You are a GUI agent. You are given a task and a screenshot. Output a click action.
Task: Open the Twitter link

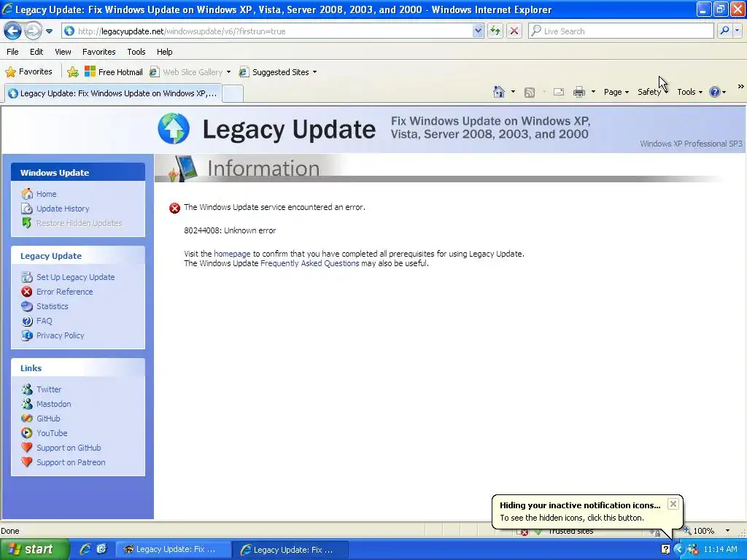pyautogui.click(x=49, y=389)
